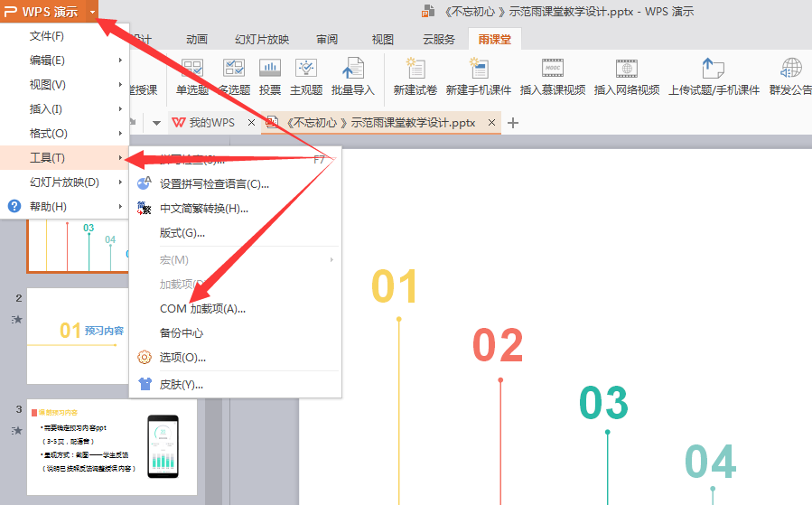Click the 插入网络视频 web video icon

coord(627,68)
